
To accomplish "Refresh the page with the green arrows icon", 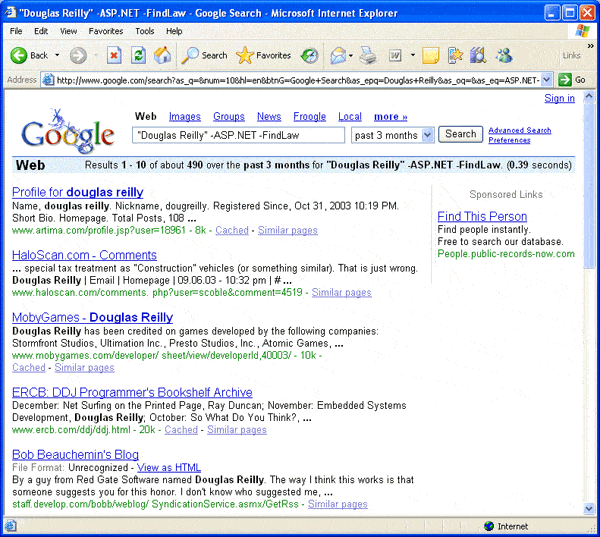I will pos(138,55).
